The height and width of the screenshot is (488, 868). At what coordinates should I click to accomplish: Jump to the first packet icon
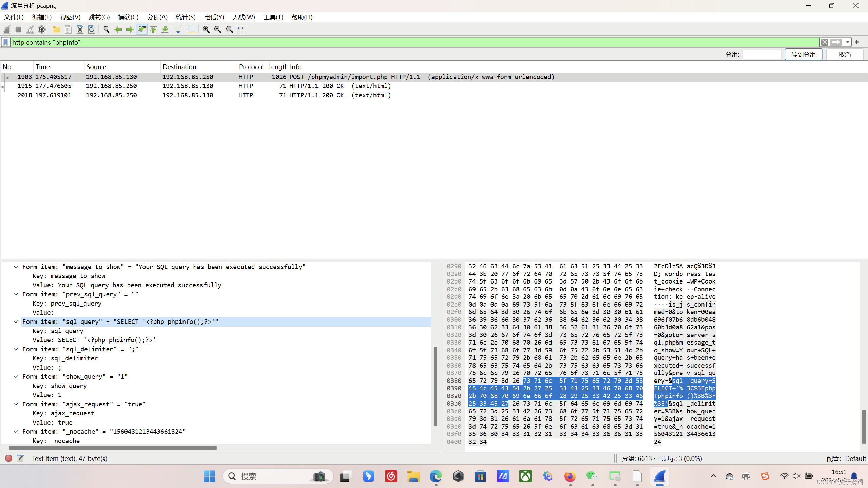click(x=153, y=30)
